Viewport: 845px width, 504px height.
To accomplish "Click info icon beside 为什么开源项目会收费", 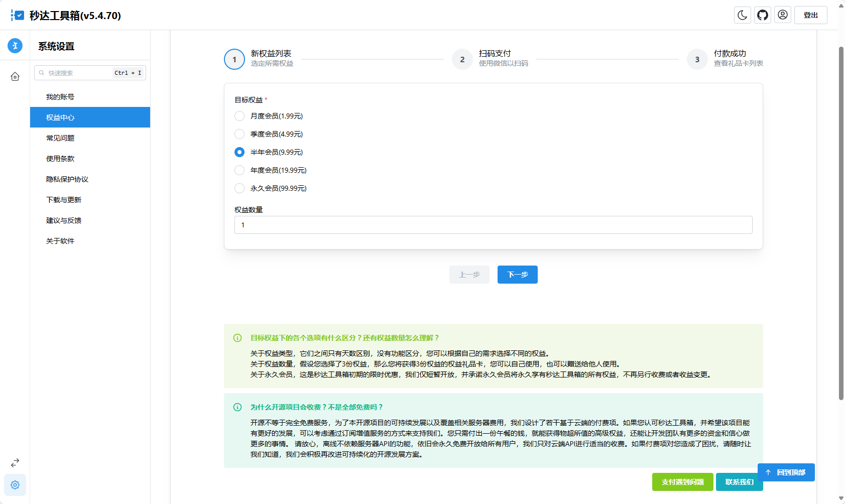I will pyautogui.click(x=237, y=407).
